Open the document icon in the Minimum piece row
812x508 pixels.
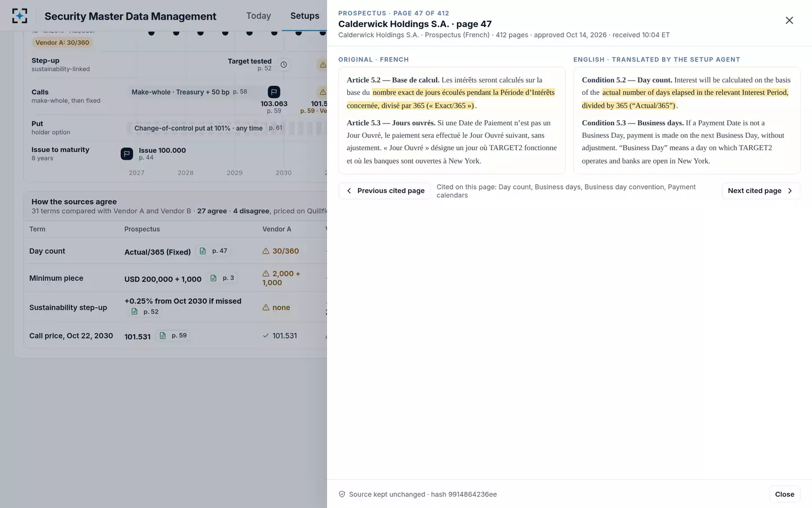click(213, 278)
